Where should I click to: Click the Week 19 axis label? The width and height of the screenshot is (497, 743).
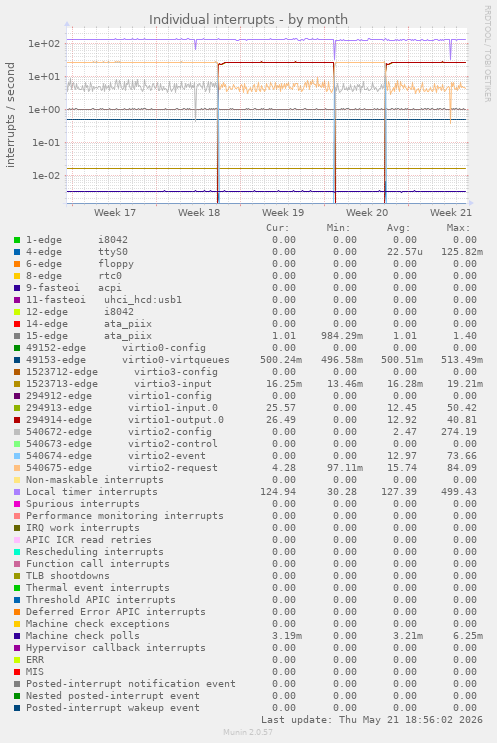point(283,213)
